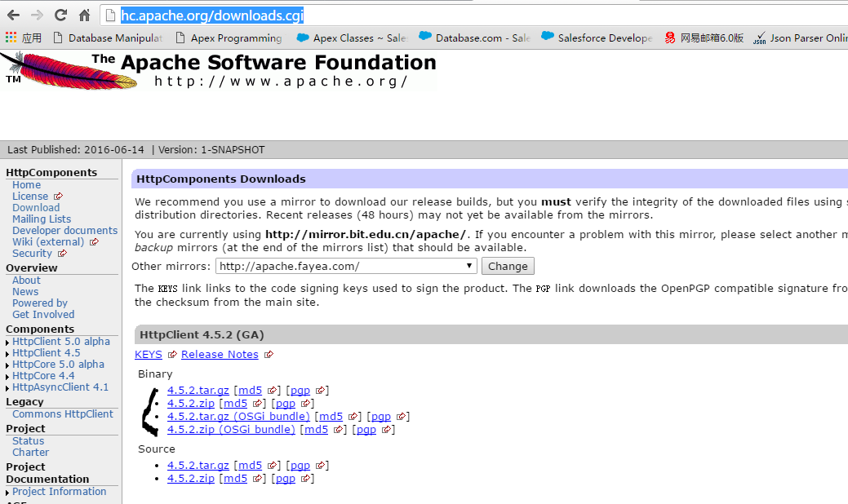
Task: Download 4.5.2.zip (OSGi bundle)
Action: 231,430
